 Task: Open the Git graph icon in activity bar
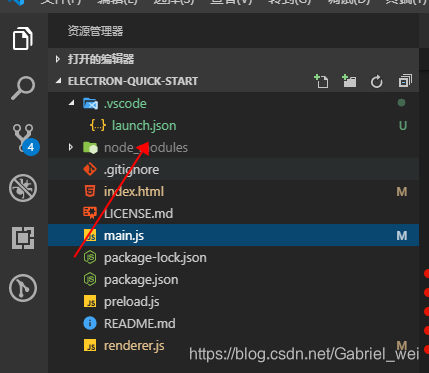point(23,288)
